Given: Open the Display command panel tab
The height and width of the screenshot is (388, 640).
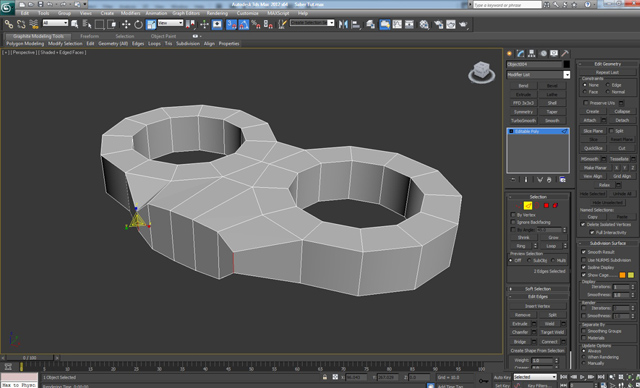Looking at the screenshot, I should pyautogui.click(x=554, y=53).
